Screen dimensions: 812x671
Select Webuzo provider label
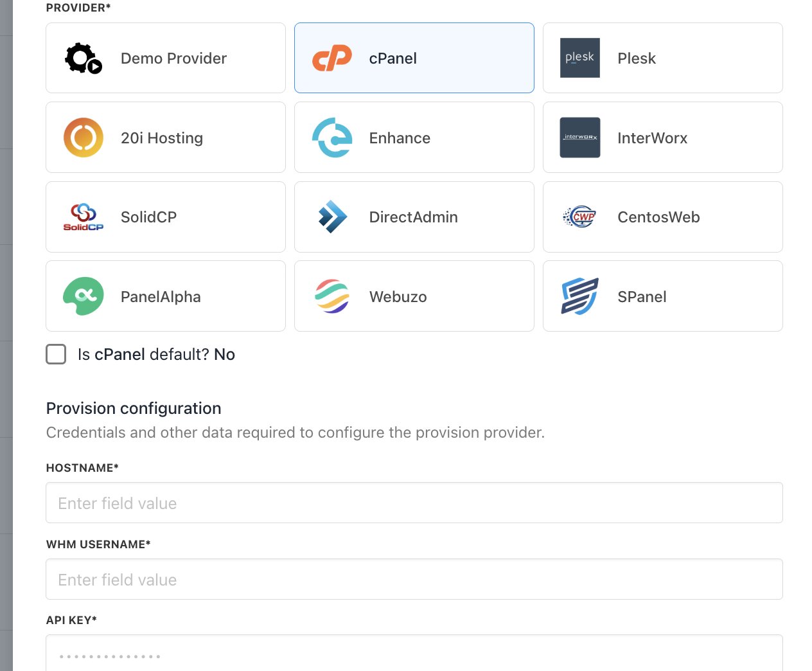[x=398, y=297]
